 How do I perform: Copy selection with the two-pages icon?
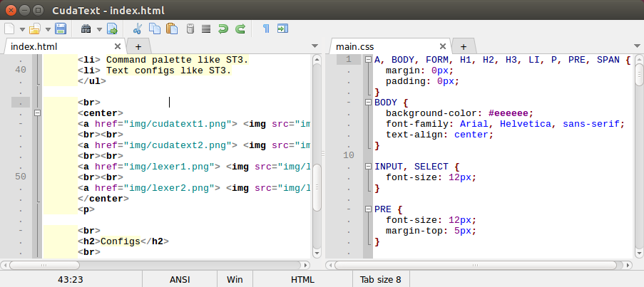point(155,28)
